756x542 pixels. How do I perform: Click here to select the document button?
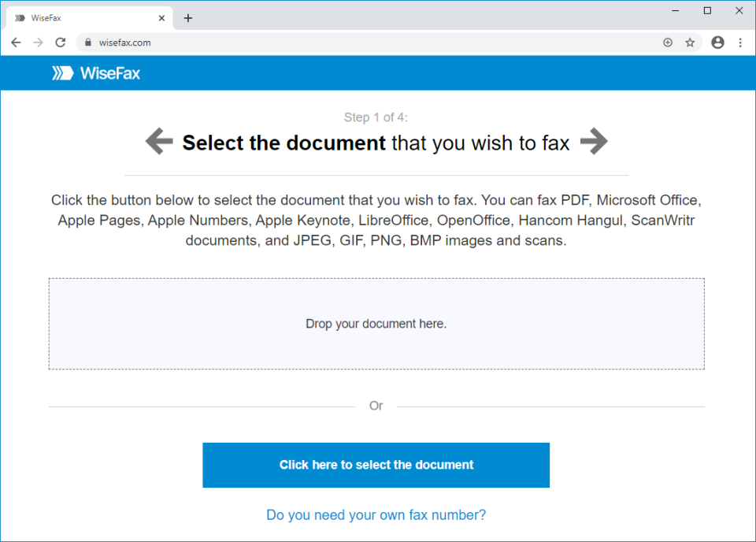pyautogui.click(x=376, y=465)
